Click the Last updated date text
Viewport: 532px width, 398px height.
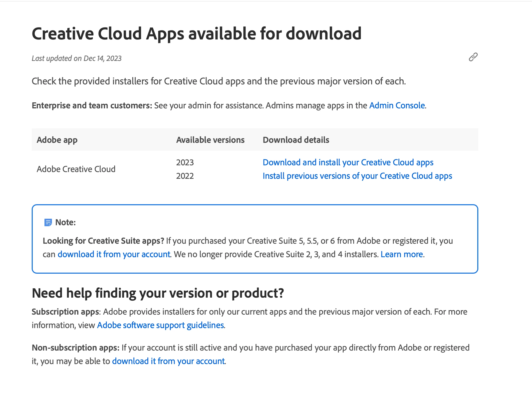tap(76, 58)
